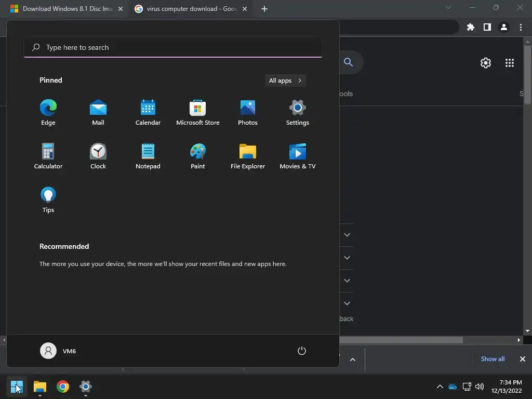Open the VM6 user account menu
This screenshot has width=532, height=399.
(58, 351)
